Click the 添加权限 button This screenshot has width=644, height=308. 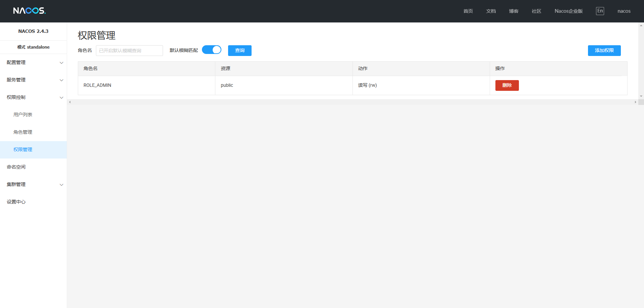(x=604, y=51)
